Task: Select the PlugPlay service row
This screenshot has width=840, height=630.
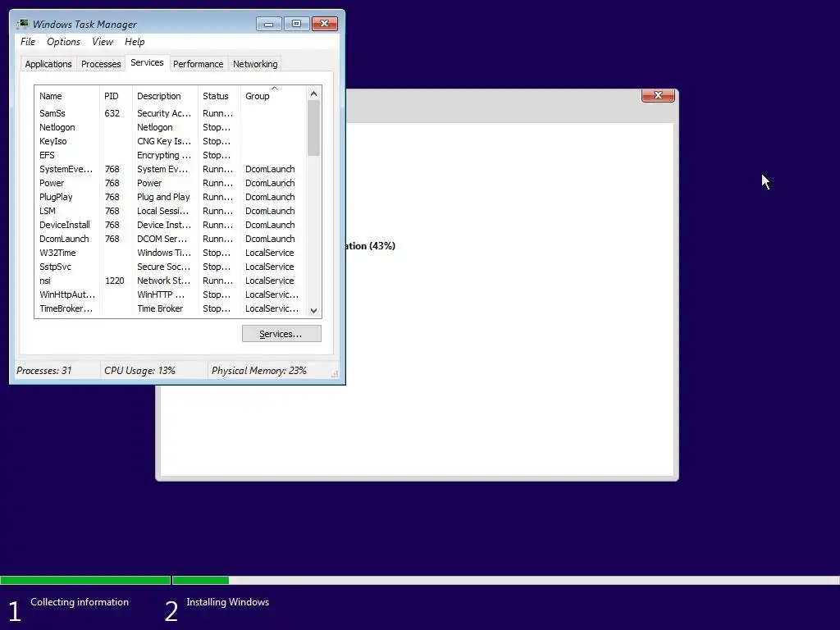Action: (171, 197)
